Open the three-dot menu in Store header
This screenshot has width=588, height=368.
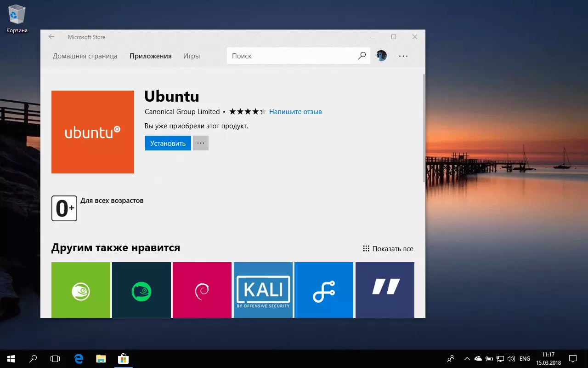403,56
